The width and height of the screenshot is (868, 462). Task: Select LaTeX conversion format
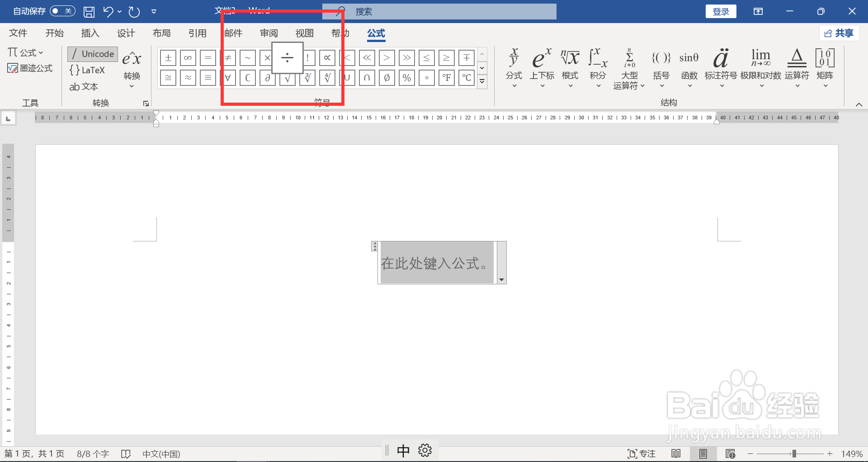click(x=87, y=70)
